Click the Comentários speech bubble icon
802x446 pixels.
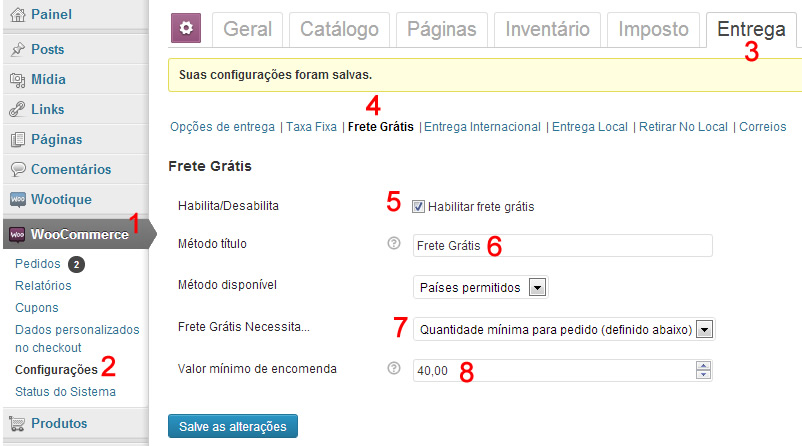pos(18,169)
